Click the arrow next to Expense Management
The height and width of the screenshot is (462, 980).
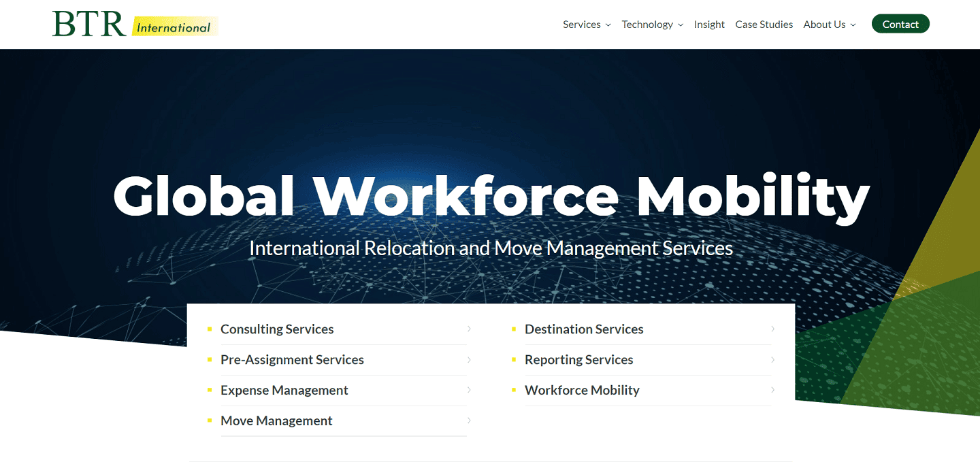(x=468, y=390)
